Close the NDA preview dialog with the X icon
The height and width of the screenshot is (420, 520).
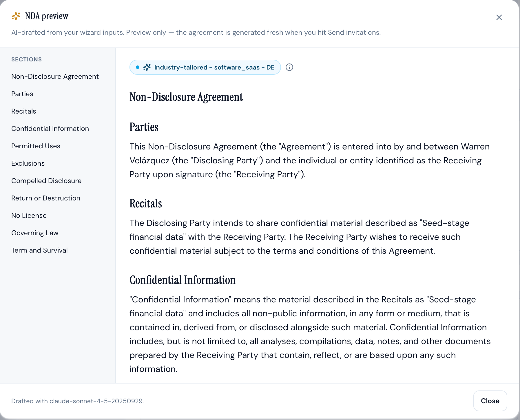coord(499,17)
